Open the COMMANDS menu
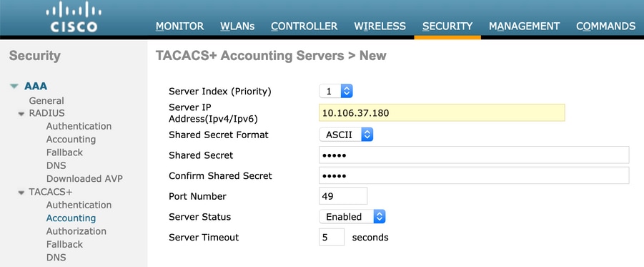 [606, 26]
